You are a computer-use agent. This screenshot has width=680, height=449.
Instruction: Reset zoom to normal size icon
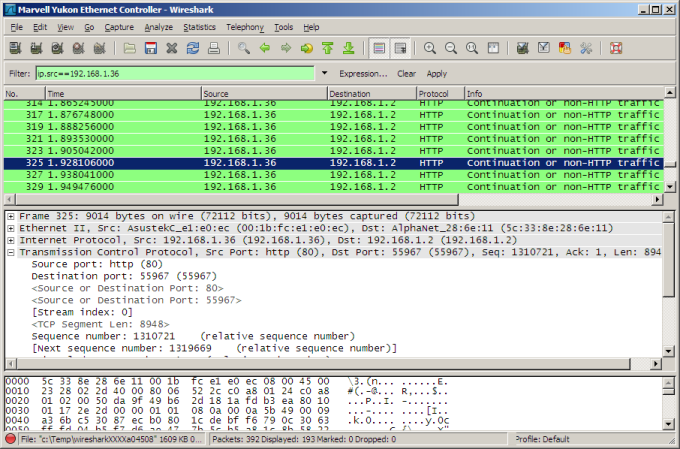coord(472,48)
